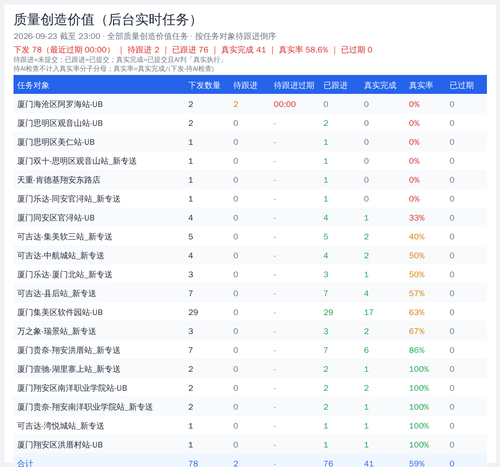Click the summary item 已跟进 76

coord(190,50)
